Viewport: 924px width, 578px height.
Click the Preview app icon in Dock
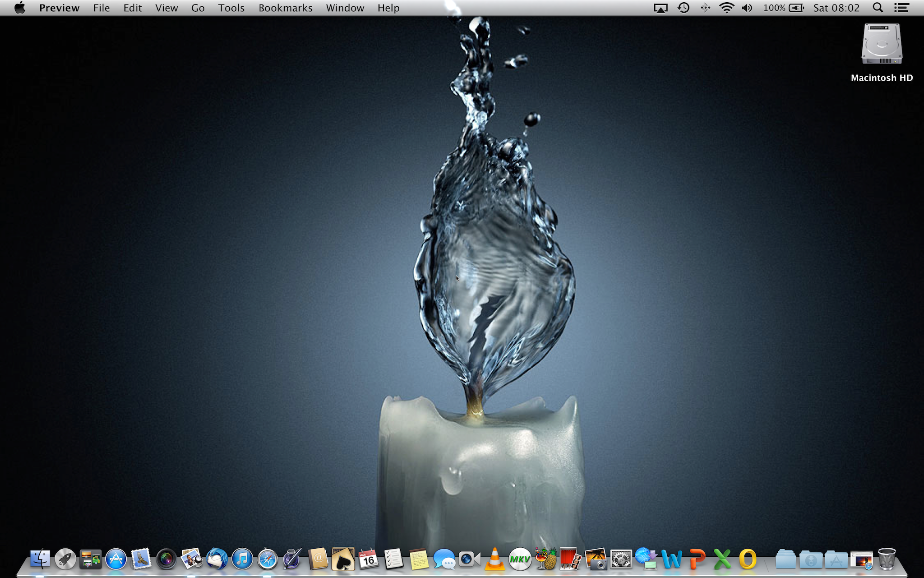click(x=191, y=559)
